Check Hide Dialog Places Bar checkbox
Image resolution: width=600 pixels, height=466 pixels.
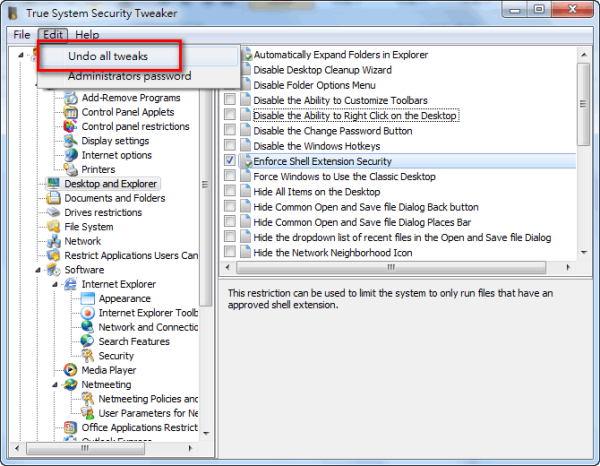[x=230, y=221]
